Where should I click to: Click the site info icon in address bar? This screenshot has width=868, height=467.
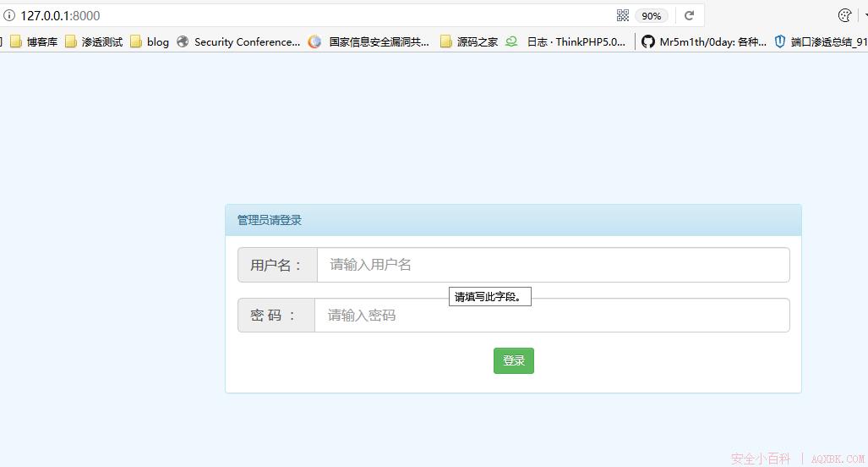point(9,15)
